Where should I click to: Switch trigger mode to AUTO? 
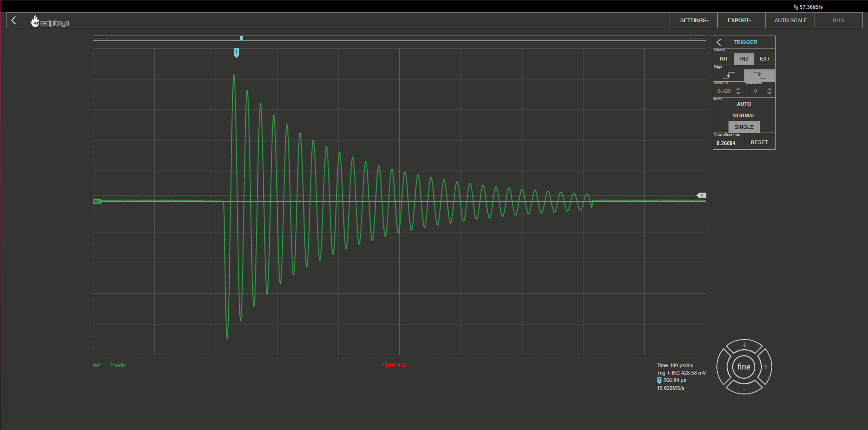pos(744,104)
